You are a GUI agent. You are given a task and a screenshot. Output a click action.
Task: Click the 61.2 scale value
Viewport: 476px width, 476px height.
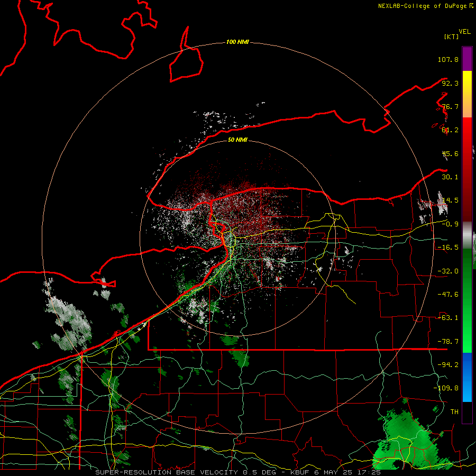point(450,130)
